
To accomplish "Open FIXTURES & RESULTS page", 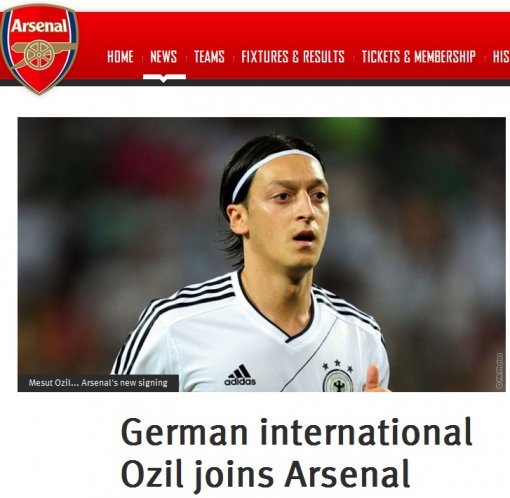I will pos(293,56).
